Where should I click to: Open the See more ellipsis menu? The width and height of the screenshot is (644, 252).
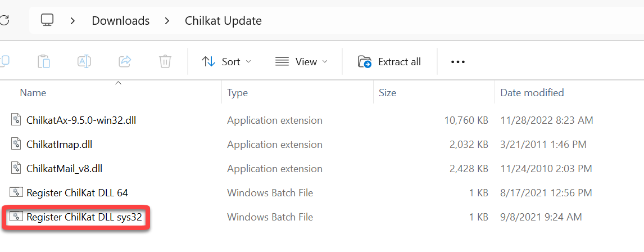[x=458, y=61]
